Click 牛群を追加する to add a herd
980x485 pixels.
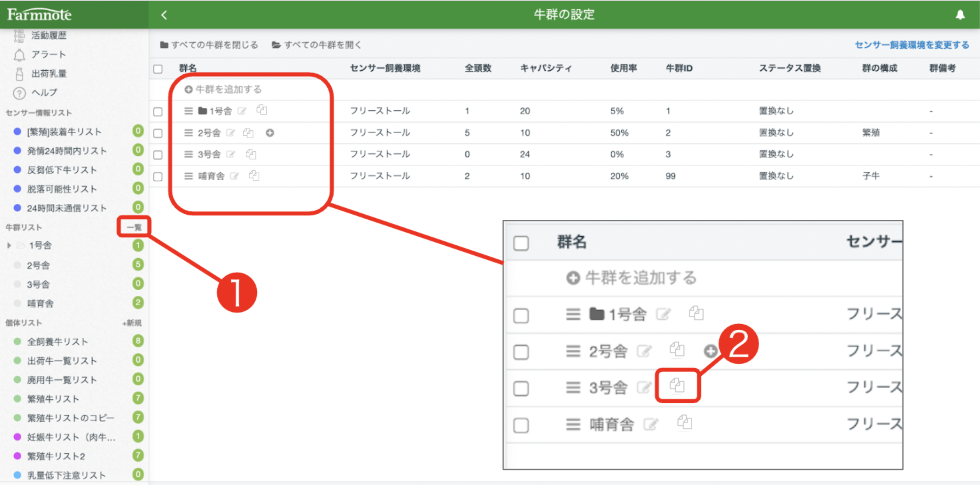point(223,89)
